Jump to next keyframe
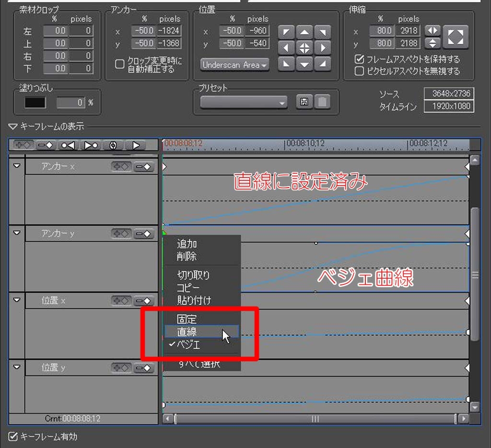This screenshot has width=491, height=448. tap(91, 145)
